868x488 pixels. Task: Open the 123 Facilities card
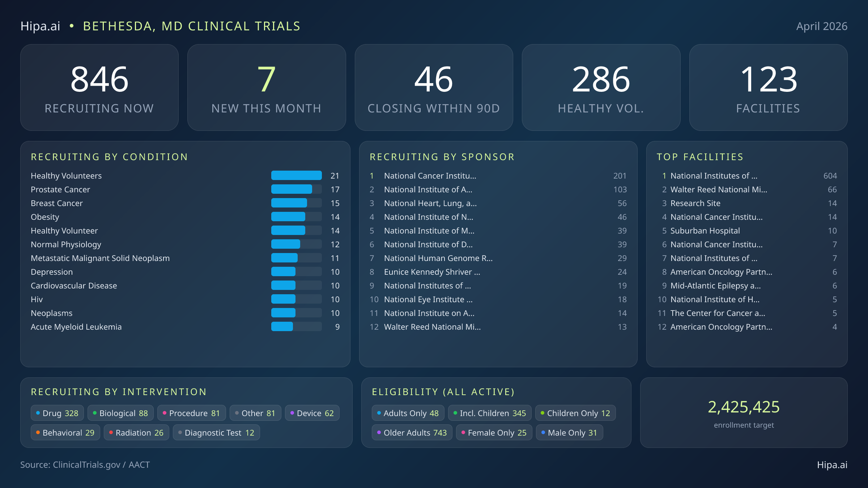tap(768, 87)
